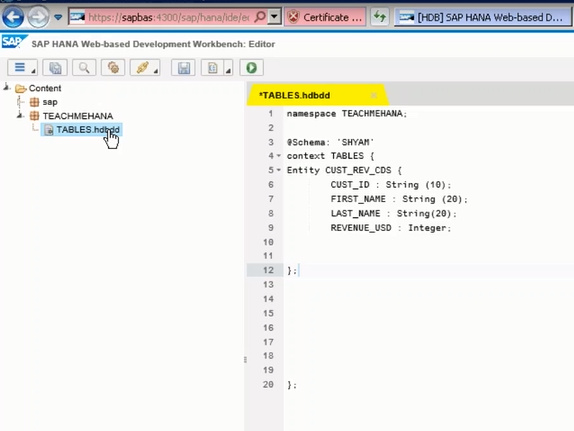Click the document format toolbar icon
Image resolution: width=574 pixels, height=431 pixels.
tap(212, 68)
